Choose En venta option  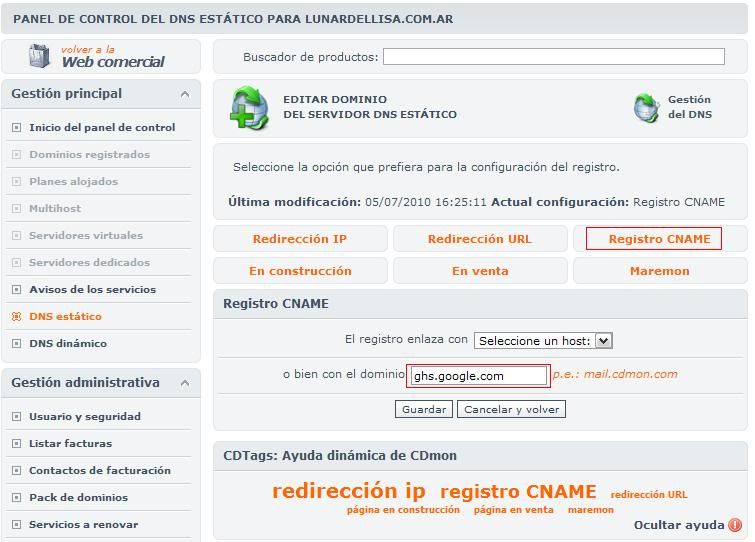pyautogui.click(x=480, y=271)
